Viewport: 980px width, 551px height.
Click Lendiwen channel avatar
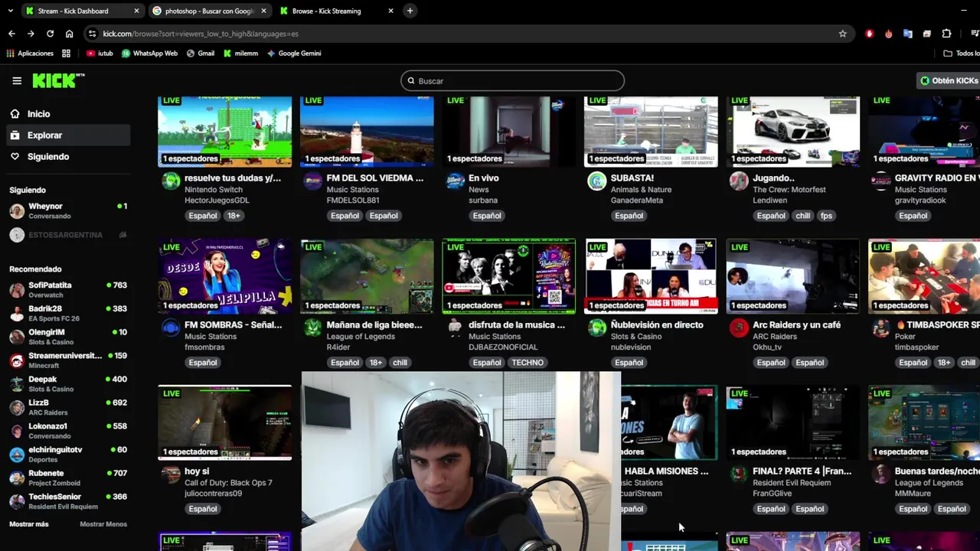pyautogui.click(x=739, y=181)
